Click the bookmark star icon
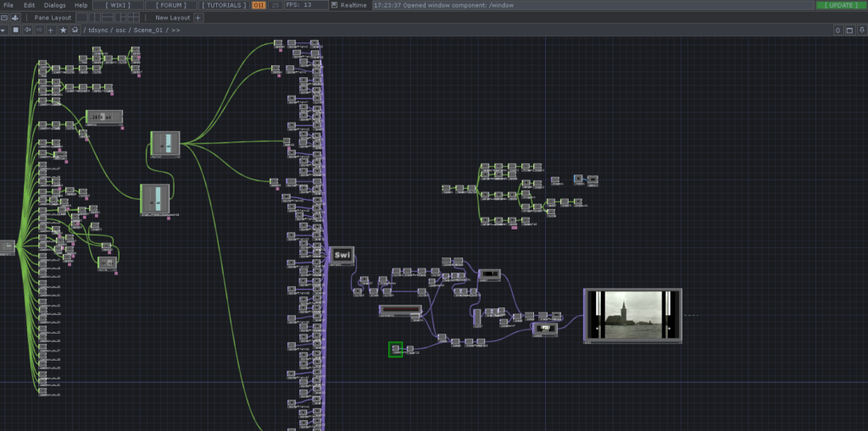Viewport: 868px width, 431px height. [63, 30]
